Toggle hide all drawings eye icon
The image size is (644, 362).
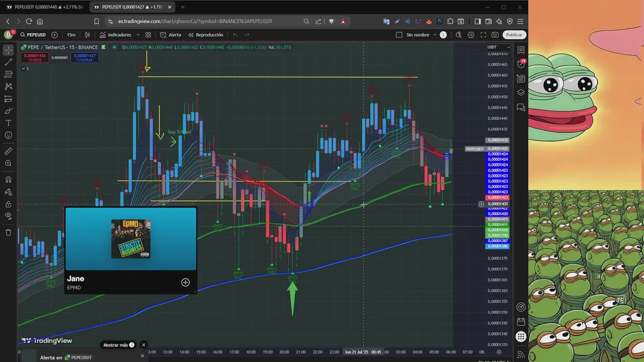click(8, 216)
